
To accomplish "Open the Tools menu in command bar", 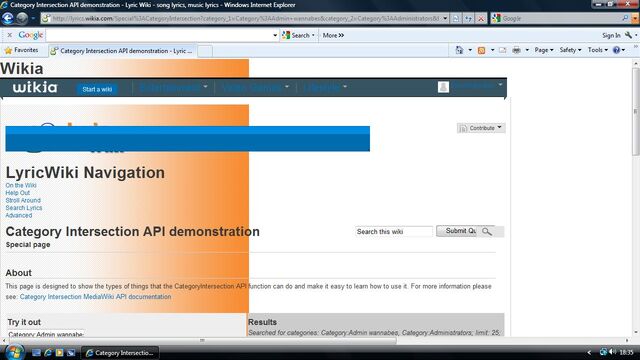I will [598, 50].
